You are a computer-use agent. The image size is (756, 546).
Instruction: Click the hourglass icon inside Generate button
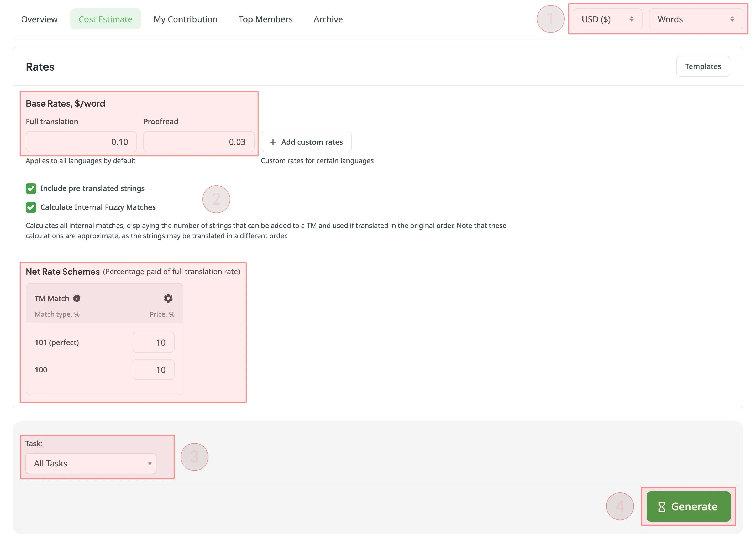pyautogui.click(x=661, y=506)
